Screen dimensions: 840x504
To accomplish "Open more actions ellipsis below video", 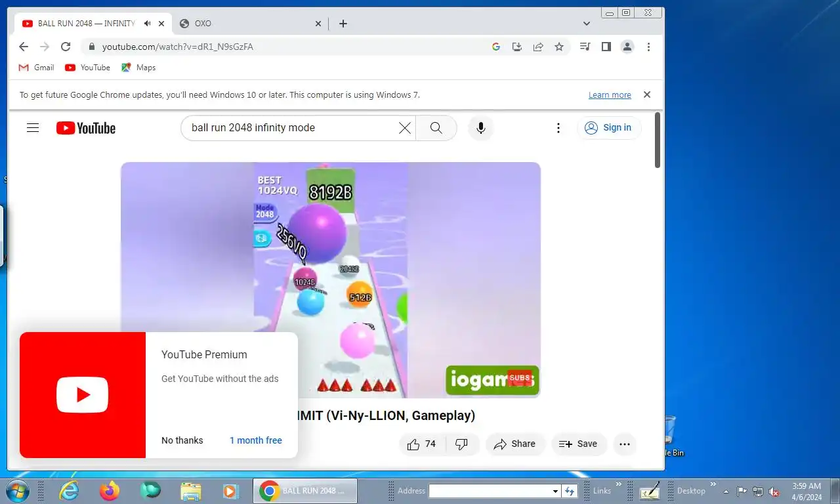I will click(x=625, y=444).
